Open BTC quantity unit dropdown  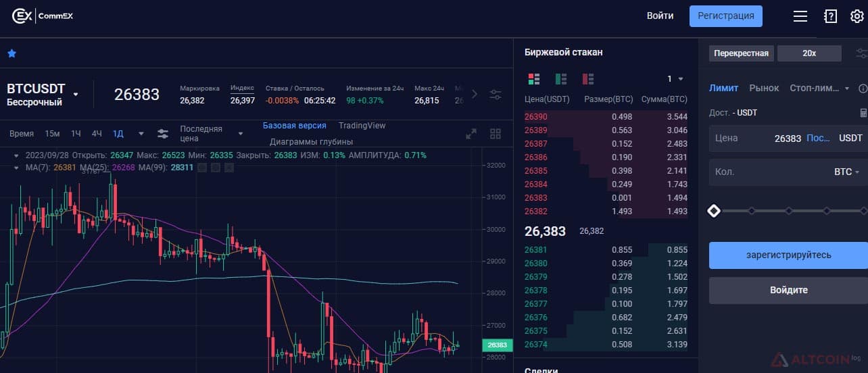[847, 172]
